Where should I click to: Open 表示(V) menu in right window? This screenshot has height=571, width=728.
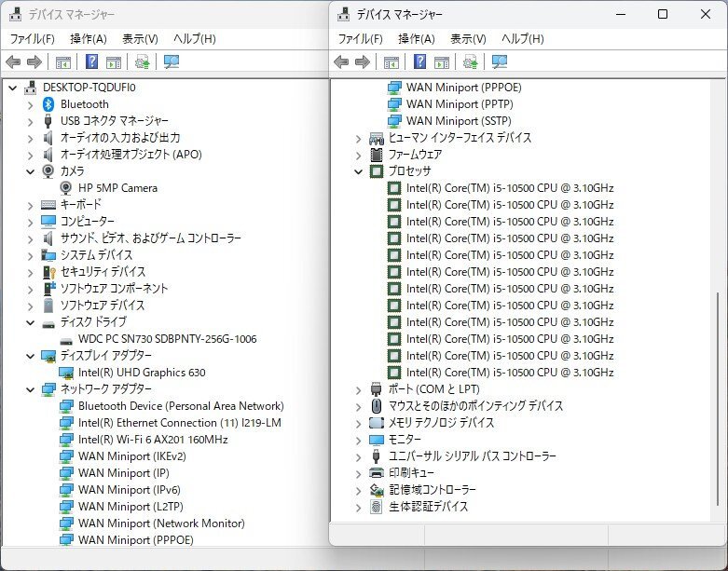469,39
